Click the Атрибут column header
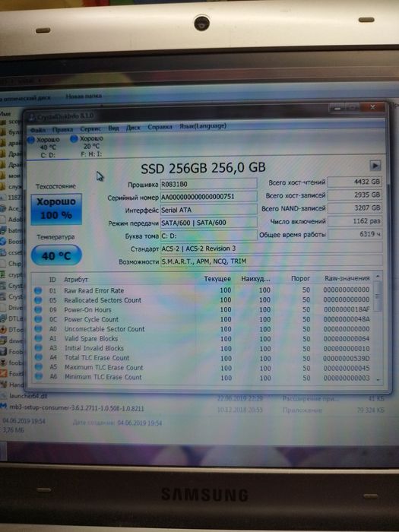The width and height of the screenshot is (399, 532). click(76, 280)
